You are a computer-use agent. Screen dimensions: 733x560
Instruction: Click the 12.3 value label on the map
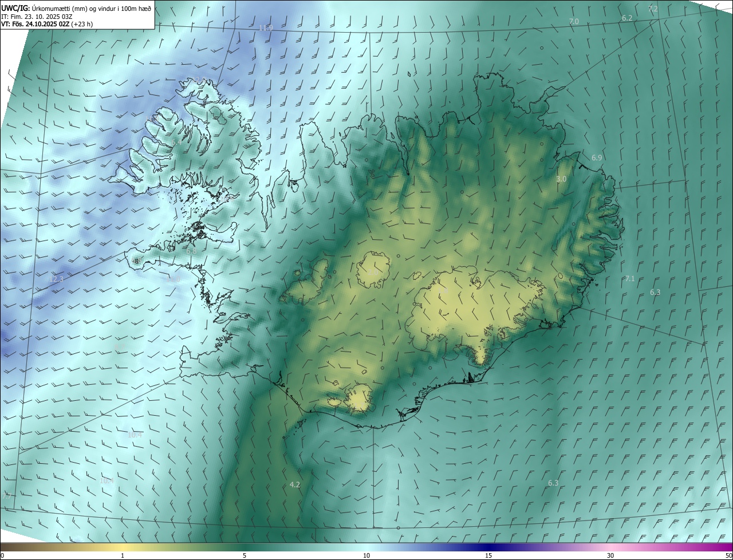point(56,279)
